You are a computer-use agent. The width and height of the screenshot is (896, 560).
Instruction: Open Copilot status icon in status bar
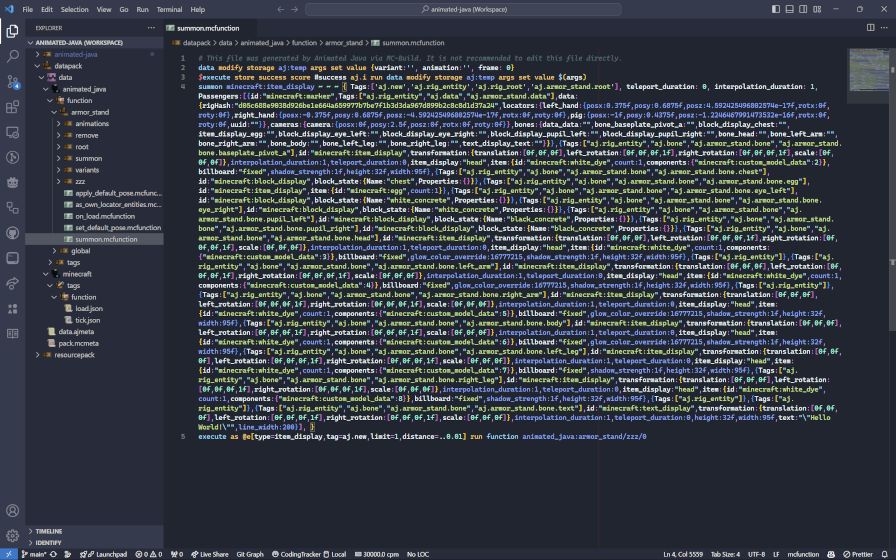coord(830,554)
